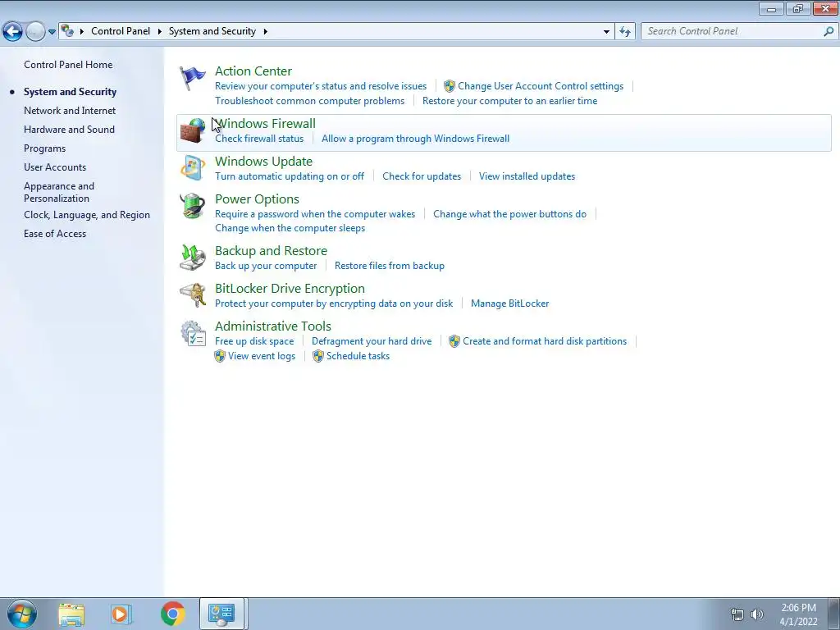Image resolution: width=840 pixels, height=630 pixels.
Task: Select System and Security in sidebar
Action: pyautogui.click(x=71, y=92)
